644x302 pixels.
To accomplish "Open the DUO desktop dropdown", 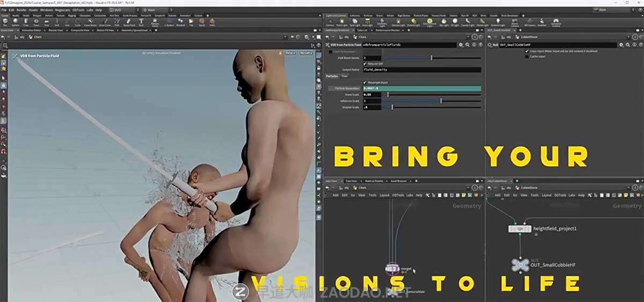I will (125, 10).
